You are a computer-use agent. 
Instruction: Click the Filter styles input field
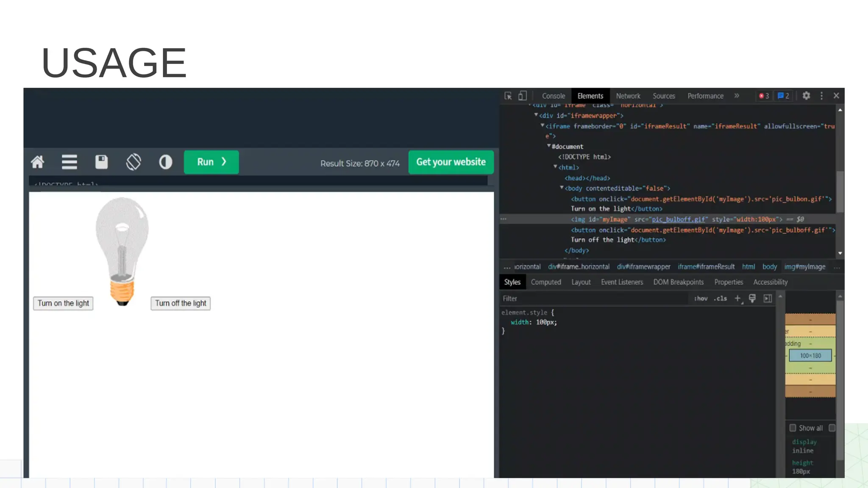click(x=593, y=298)
